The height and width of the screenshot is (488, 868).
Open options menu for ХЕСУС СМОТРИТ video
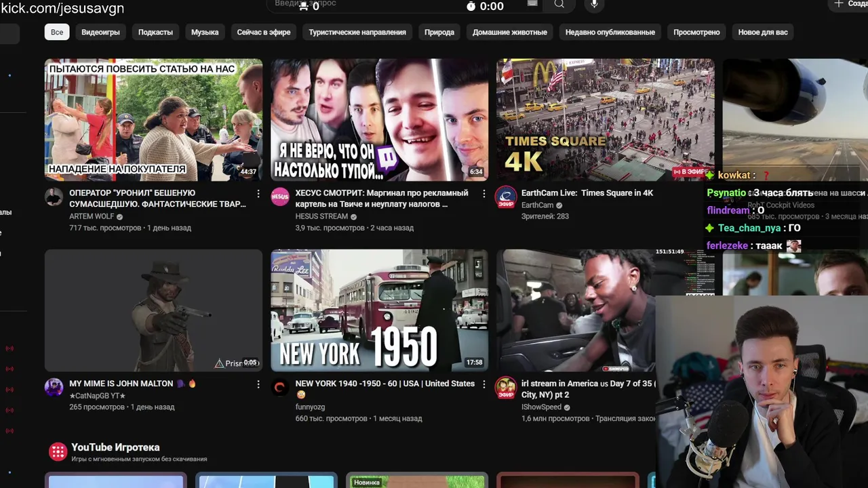(x=484, y=194)
